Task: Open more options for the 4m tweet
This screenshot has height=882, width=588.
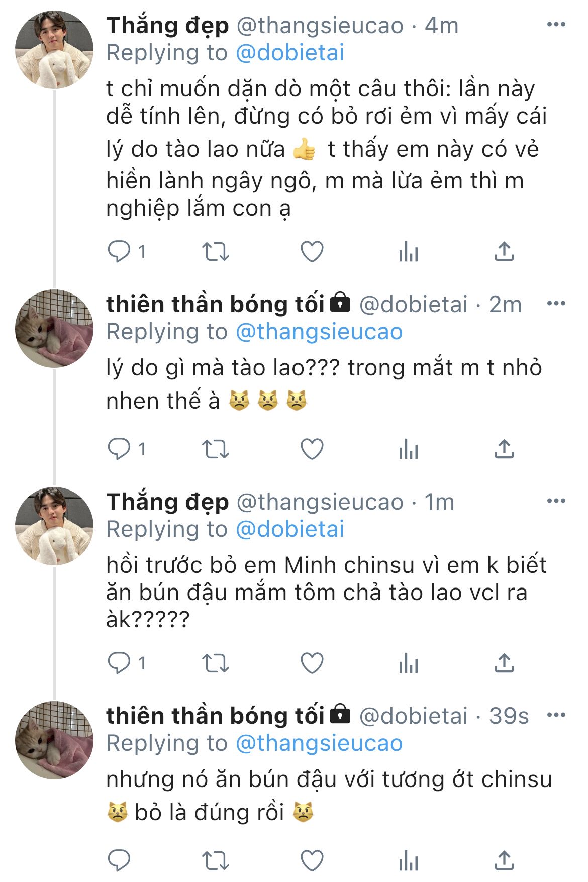Action: click(556, 25)
